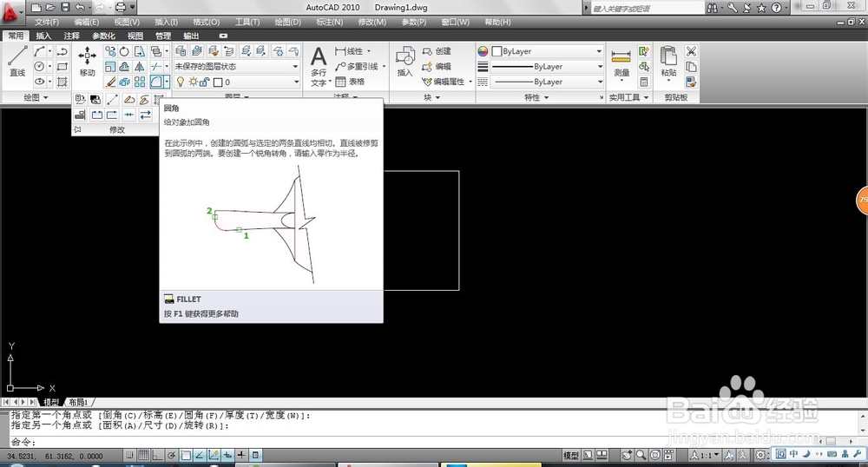Open the ByLayer lineweight dropdown

coord(547,66)
